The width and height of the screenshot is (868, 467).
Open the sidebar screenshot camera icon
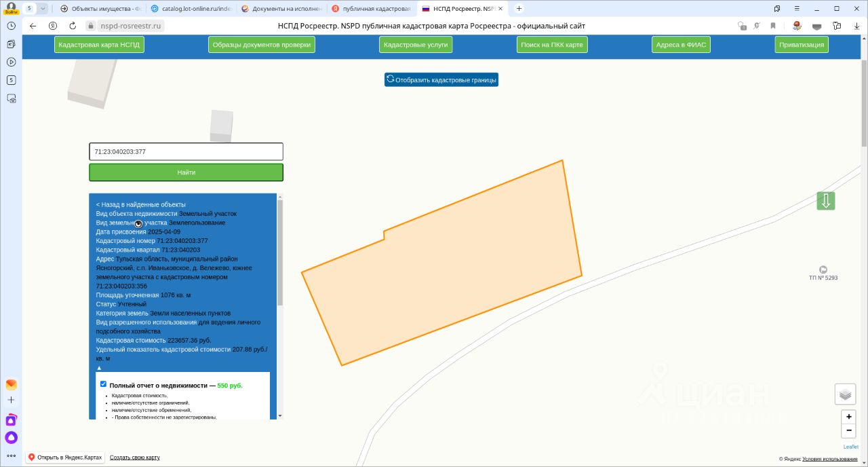pos(11,98)
